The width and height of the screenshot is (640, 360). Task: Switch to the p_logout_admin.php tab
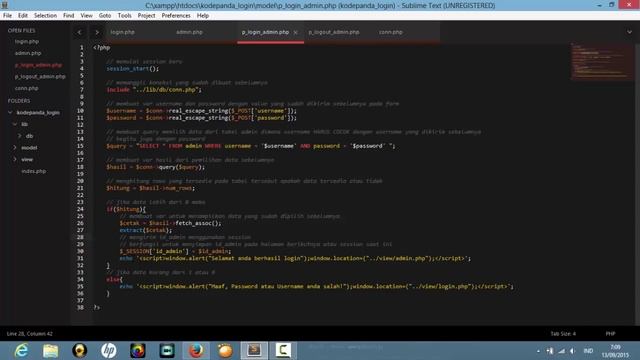point(334,32)
